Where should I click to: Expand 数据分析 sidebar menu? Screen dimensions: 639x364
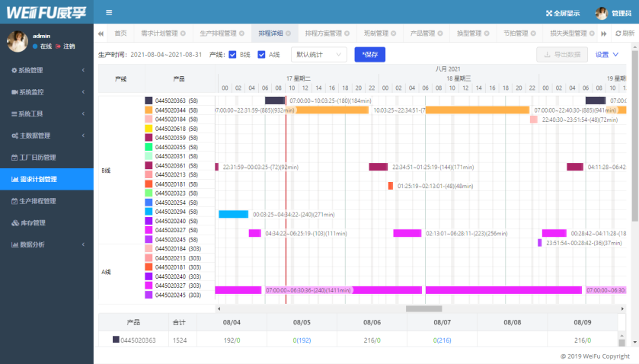pyautogui.click(x=46, y=244)
